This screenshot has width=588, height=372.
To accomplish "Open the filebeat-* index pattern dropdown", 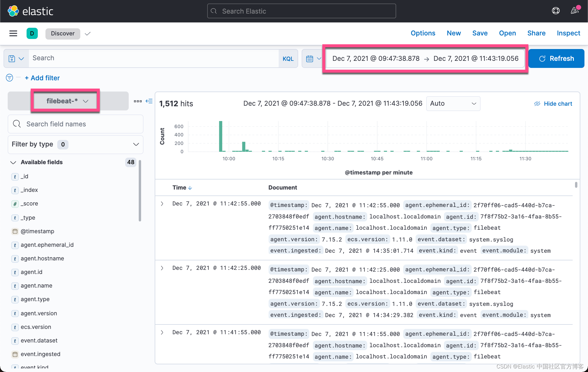I will coord(67,101).
